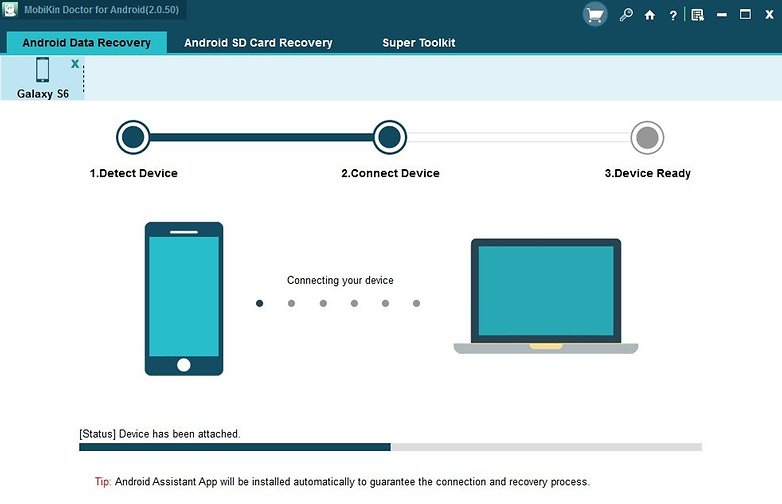Open the key registration icon
Screen dimensions: 782x504
coord(626,15)
